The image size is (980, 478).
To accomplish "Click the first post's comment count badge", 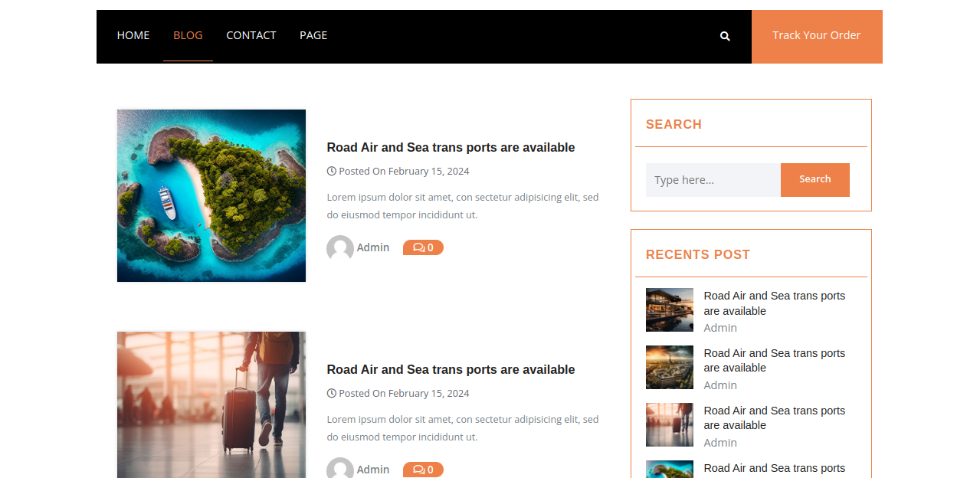I will [423, 247].
